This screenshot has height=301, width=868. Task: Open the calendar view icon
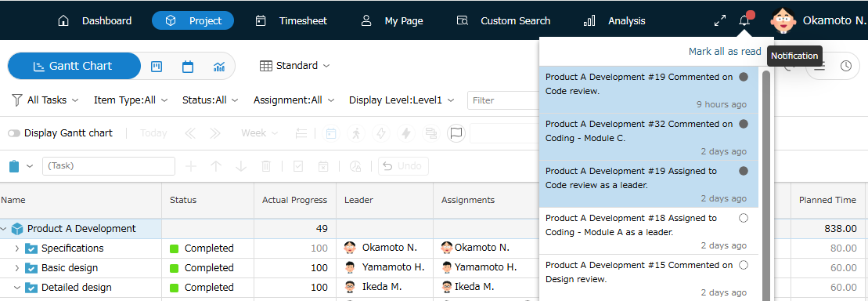(x=188, y=67)
